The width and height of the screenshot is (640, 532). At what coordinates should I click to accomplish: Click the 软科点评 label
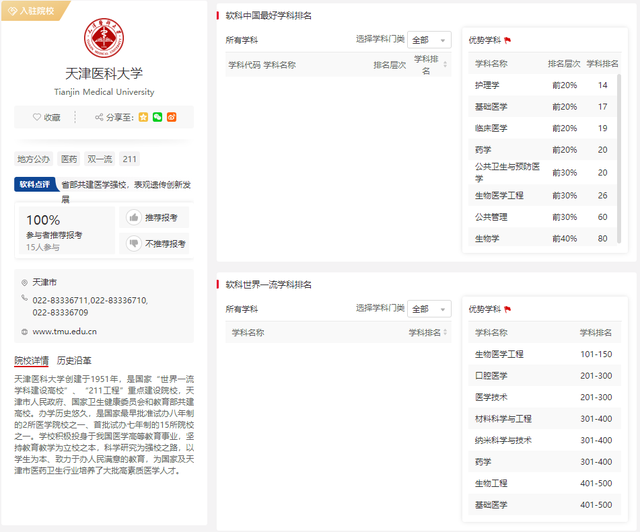(x=35, y=185)
